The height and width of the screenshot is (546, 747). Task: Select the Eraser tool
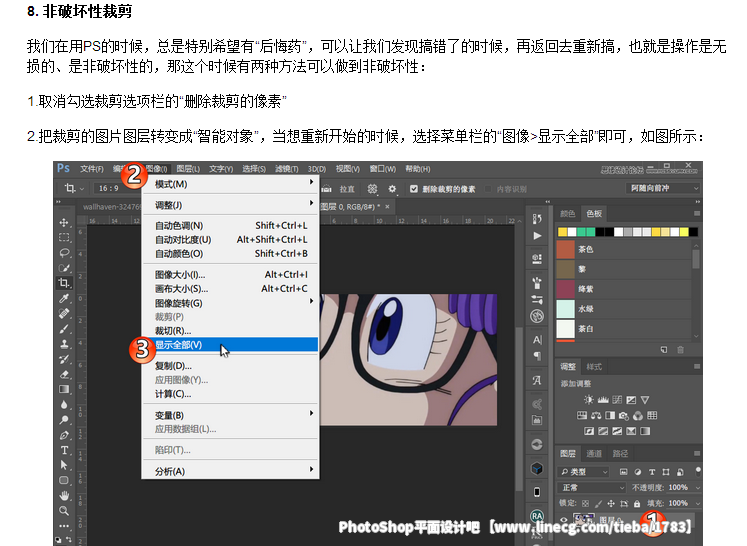(64, 374)
